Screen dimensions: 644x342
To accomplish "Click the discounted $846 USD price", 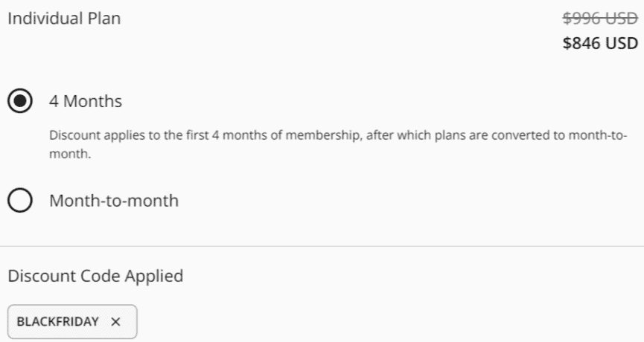I will 600,43.
